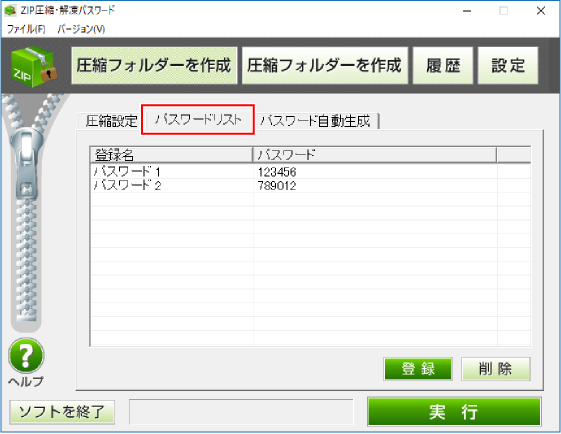Click the small app icon in the title bar

pyautogui.click(x=10, y=10)
